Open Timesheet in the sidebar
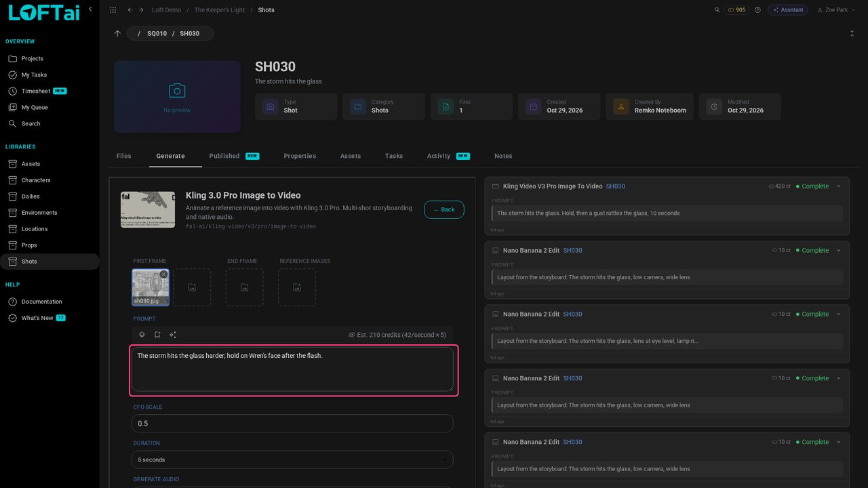Viewport: 868px width, 488px height. click(x=50, y=91)
